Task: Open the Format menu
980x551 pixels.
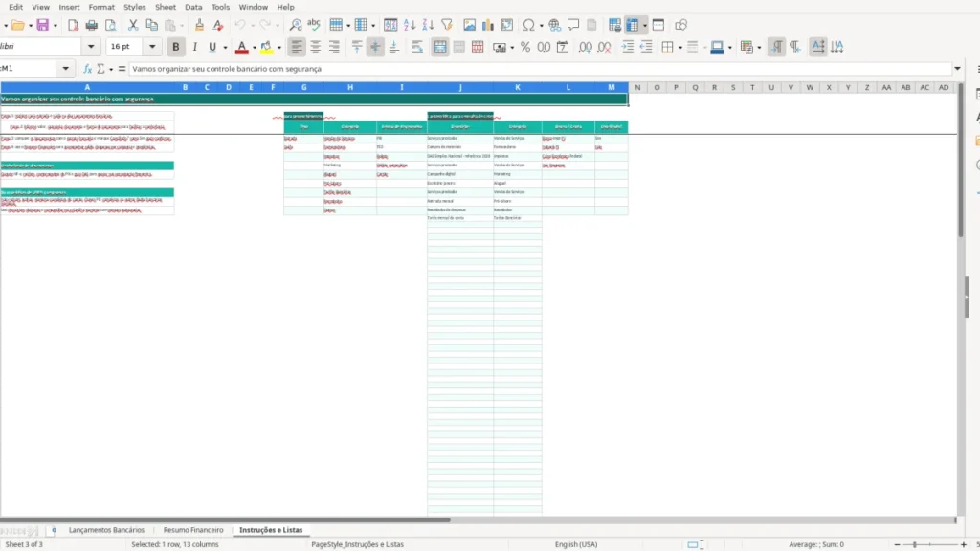Action: point(101,7)
